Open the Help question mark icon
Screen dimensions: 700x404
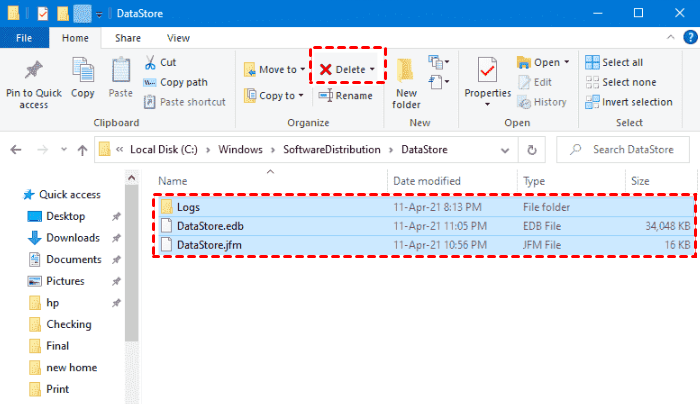point(690,37)
